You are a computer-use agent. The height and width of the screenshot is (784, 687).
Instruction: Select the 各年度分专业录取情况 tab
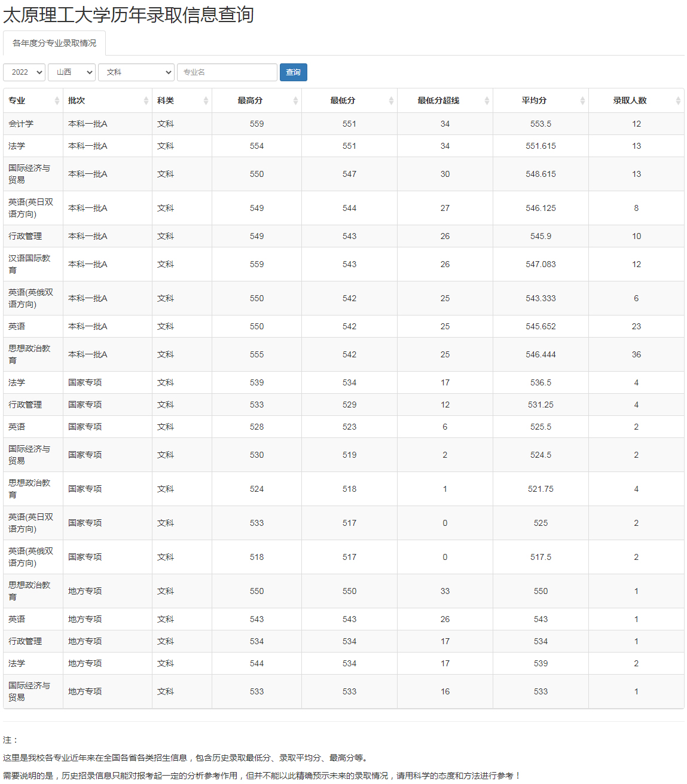coord(54,43)
